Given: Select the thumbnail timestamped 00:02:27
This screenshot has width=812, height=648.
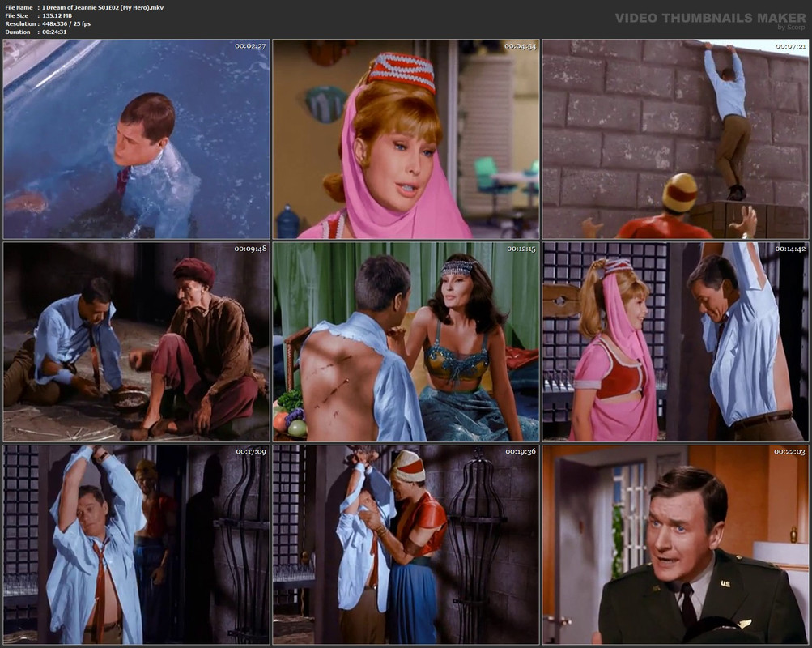Looking at the screenshot, I should [x=136, y=139].
